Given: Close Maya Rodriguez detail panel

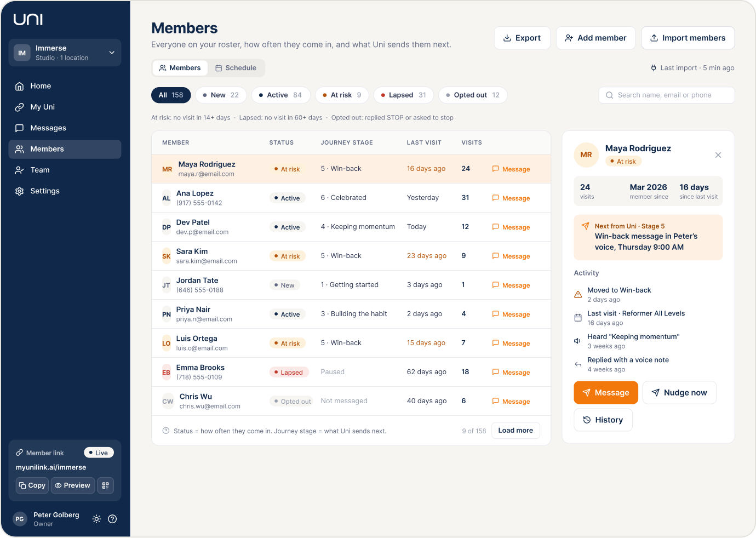Looking at the screenshot, I should click(718, 155).
